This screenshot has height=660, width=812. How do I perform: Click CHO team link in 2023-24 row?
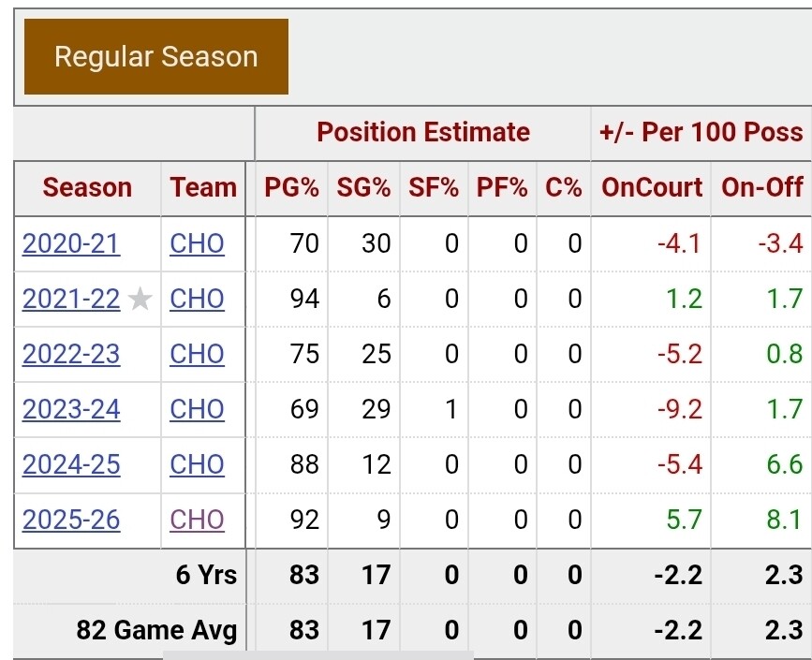point(197,410)
